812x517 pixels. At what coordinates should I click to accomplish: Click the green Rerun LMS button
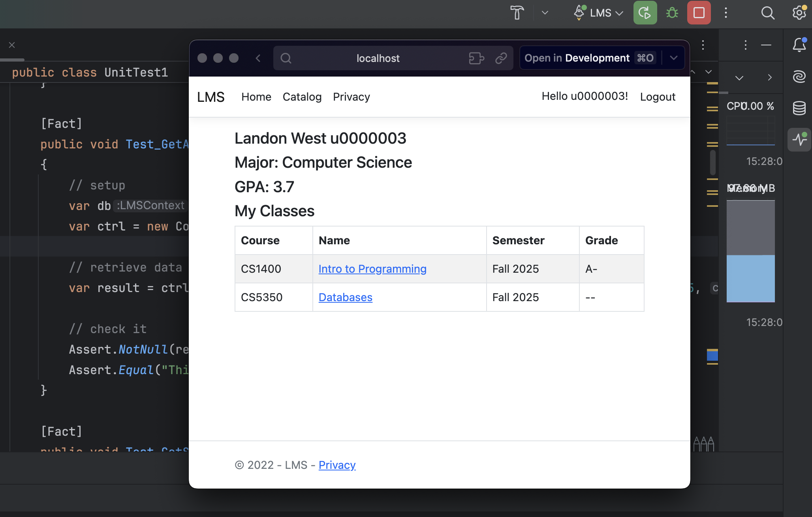[645, 13]
